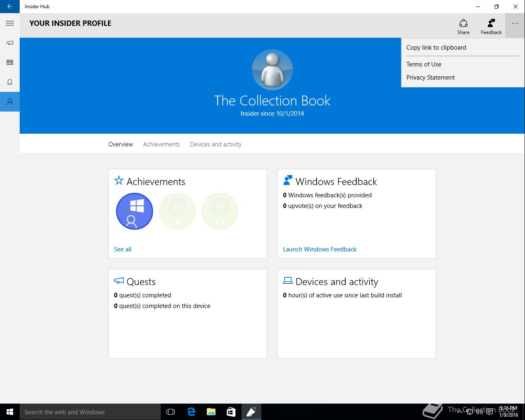
Task: Click the star icon beside Achievements
Action: [x=119, y=180]
